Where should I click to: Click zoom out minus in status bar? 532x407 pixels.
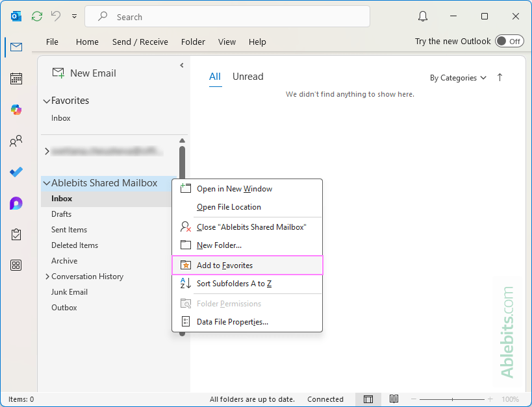(x=413, y=399)
